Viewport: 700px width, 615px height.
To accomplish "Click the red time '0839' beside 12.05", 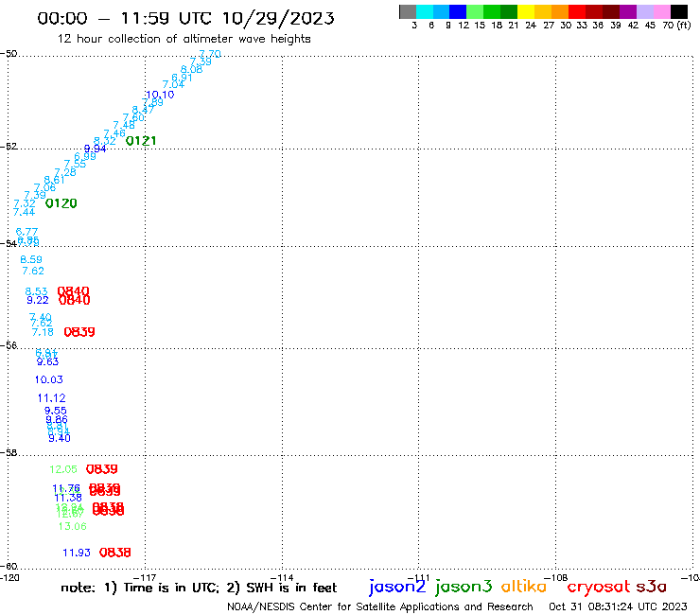I will (x=102, y=469).
